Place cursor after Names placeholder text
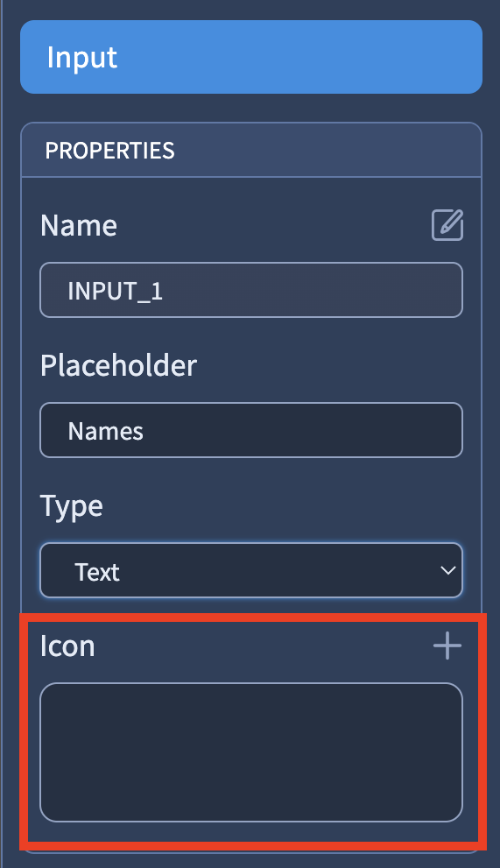This screenshot has width=500, height=868. point(145,431)
